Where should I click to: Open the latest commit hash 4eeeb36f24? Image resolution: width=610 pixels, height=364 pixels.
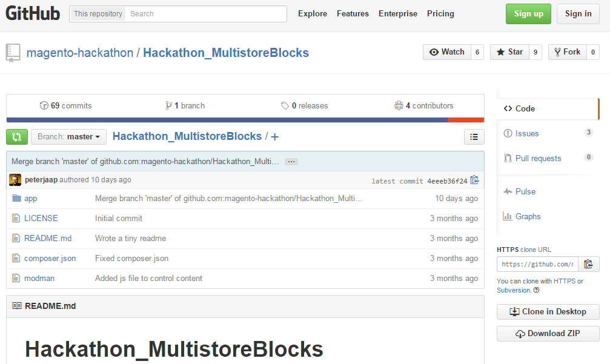(447, 181)
